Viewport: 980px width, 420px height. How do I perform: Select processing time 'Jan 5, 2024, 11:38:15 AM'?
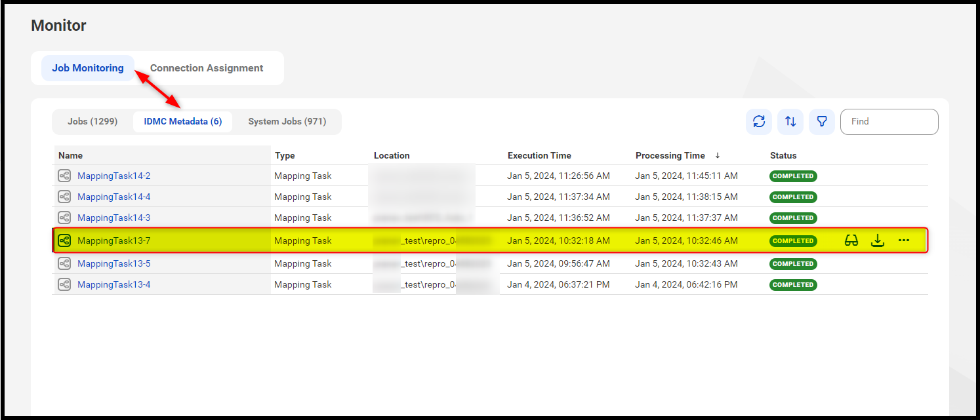(x=686, y=197)
